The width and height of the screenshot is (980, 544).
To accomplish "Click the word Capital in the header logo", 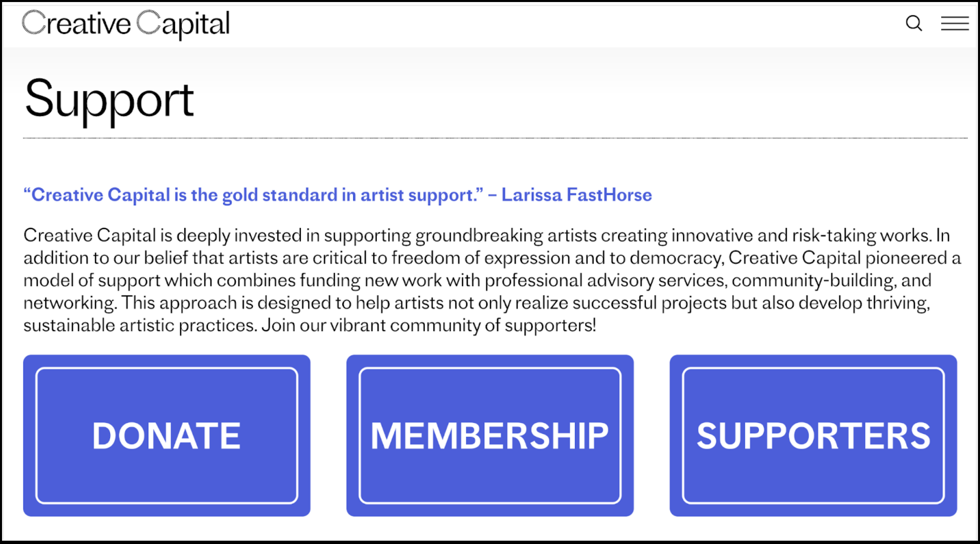I will (x=183, y=24).
